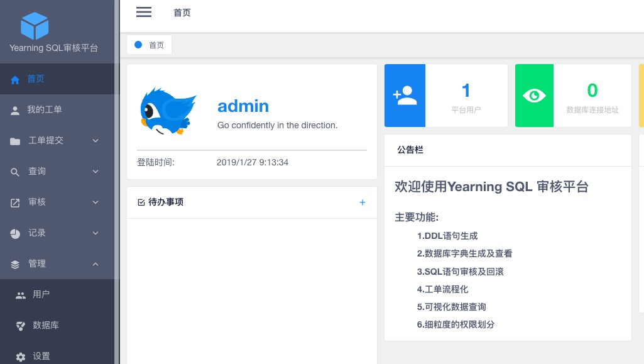Click the 公告栏 panel header
644x364 pixels.
tap(508, 150)
